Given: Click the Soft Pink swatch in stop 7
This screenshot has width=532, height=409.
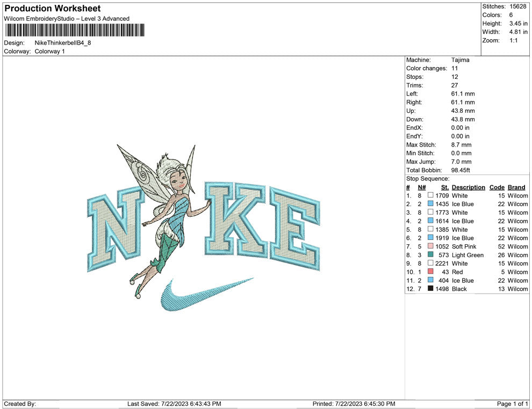Looking at the screenshot, I should coord(430,246).
